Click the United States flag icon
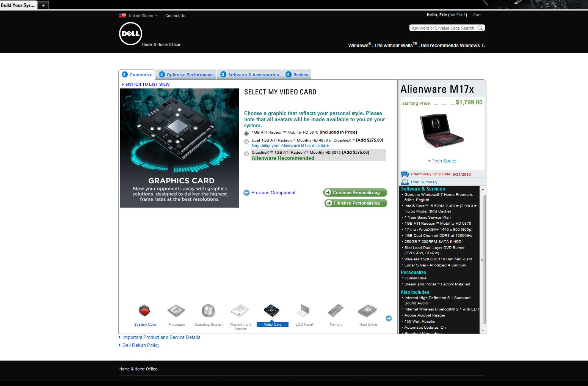 pos(122,16)
